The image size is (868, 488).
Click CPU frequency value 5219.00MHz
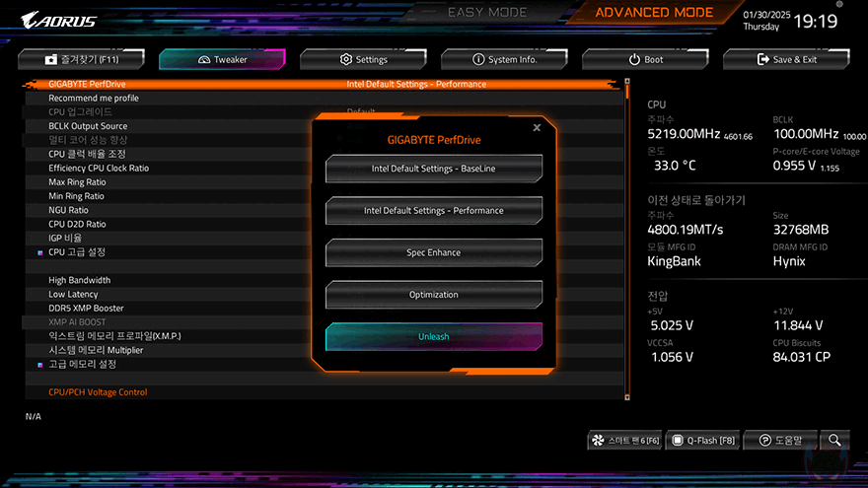[x=684, y=134]
